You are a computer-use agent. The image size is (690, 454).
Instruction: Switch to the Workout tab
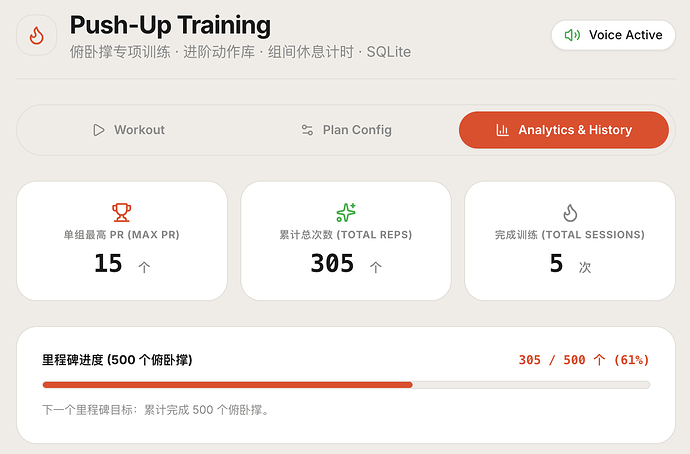point(129,130)
